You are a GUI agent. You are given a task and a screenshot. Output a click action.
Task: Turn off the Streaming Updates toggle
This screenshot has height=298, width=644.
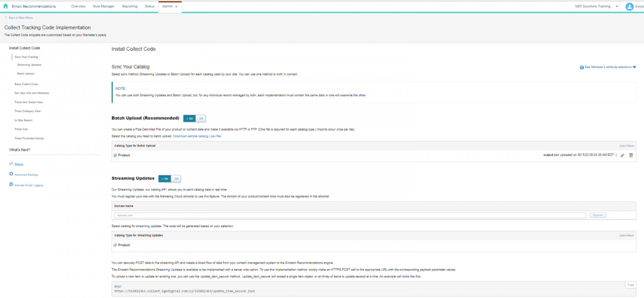(176, 178)
